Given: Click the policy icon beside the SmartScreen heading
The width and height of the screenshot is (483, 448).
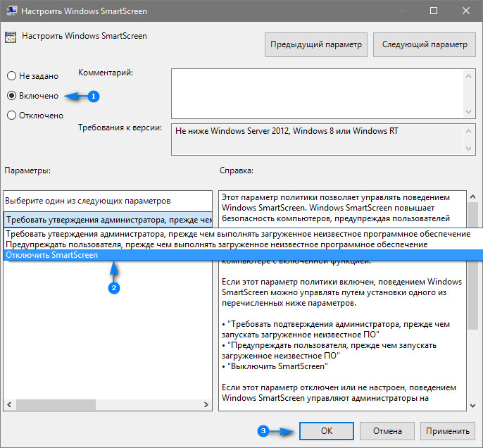Looking at the screenshot, I should pyautogui.click(x=12, y=36).
